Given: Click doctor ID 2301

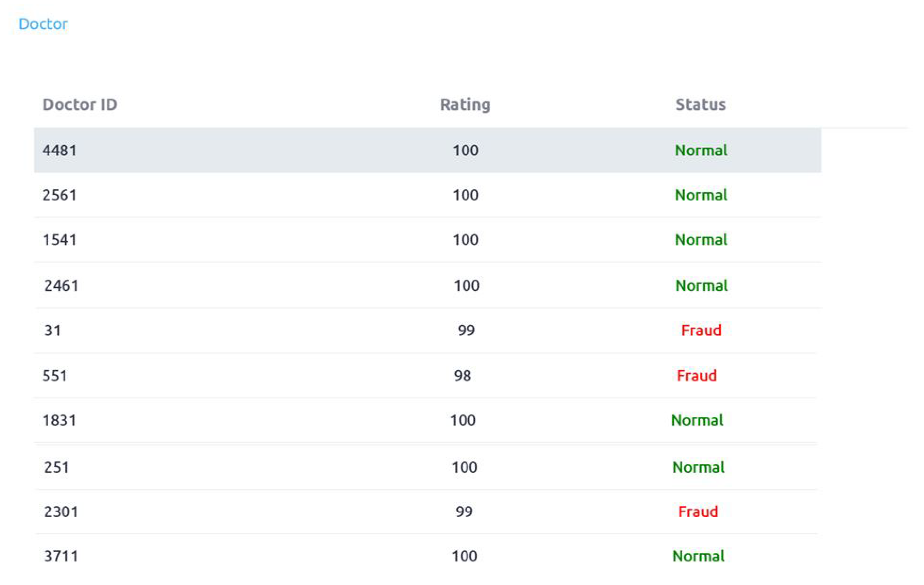Looking at the screenshot, I should click(61, 512).
